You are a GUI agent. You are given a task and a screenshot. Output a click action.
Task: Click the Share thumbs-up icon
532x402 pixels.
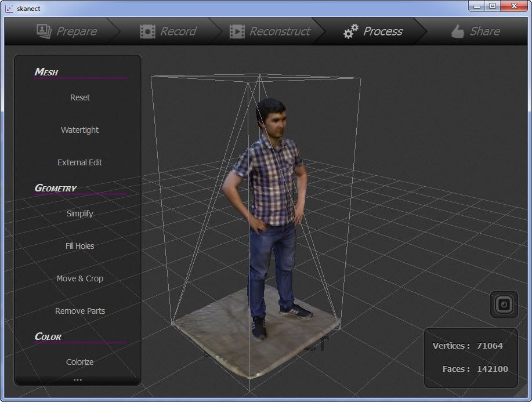click(458, 31)
